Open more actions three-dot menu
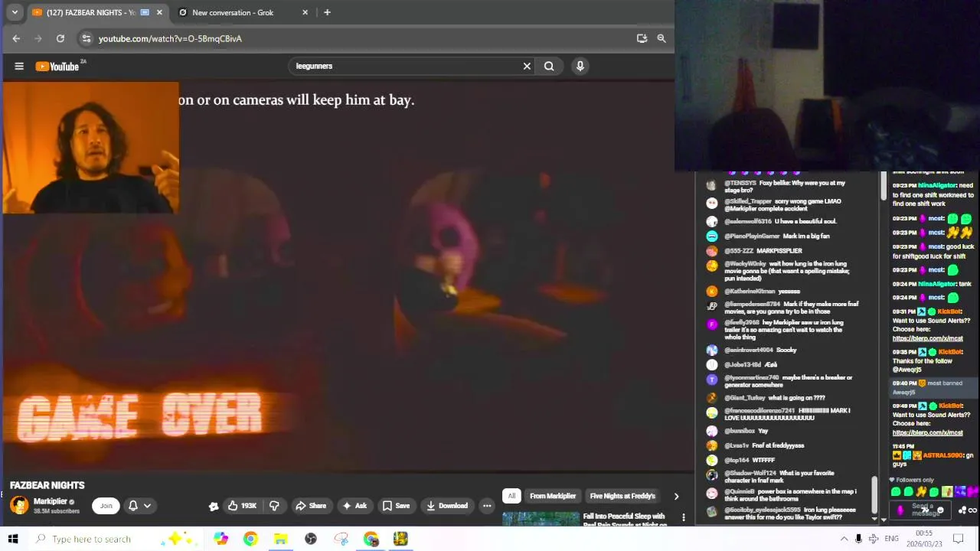980x551 pixels. click(487, 506)
